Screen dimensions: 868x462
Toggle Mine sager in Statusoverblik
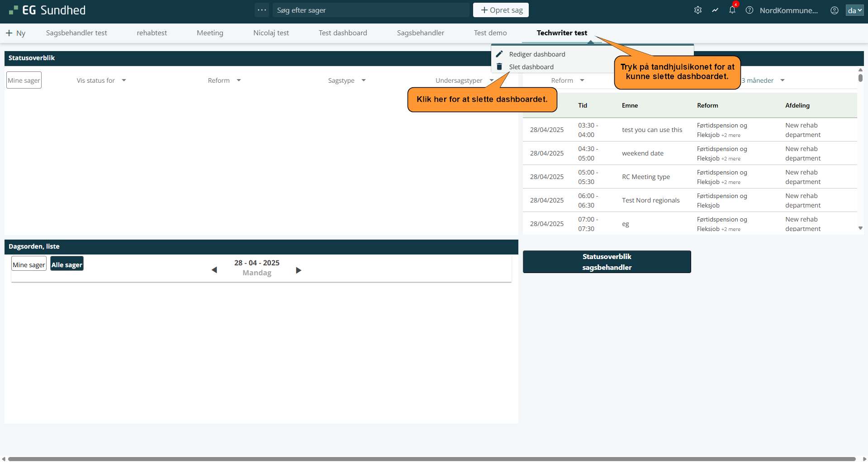point(24,80)
